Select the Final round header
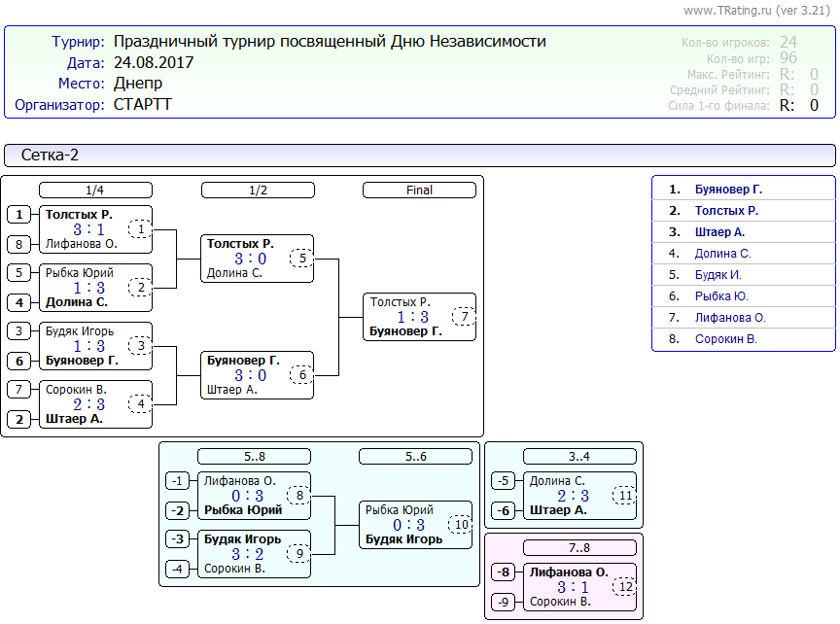The width and height of the screenshot is (840, 624). (x=419, y=191)
